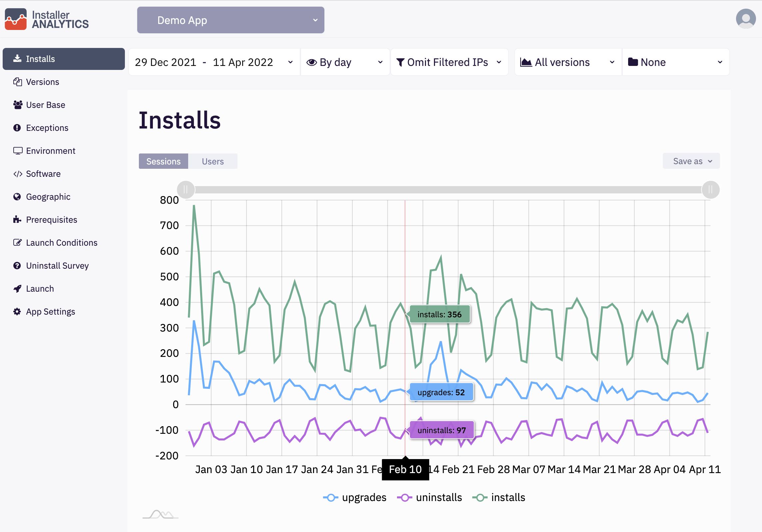Open Launch via the rocket icon

(x=18, y=288)
